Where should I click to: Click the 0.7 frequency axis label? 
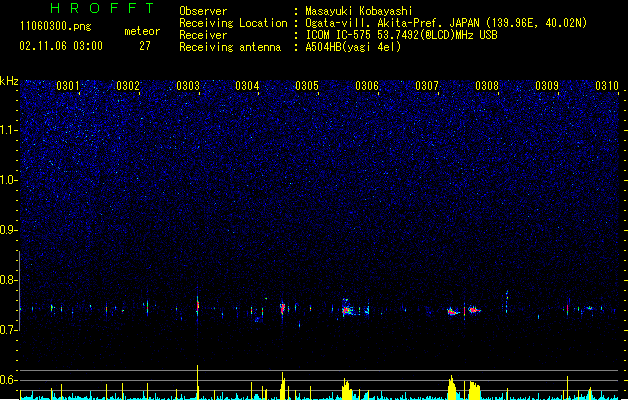pyautogui.click(x=8, y=330)
